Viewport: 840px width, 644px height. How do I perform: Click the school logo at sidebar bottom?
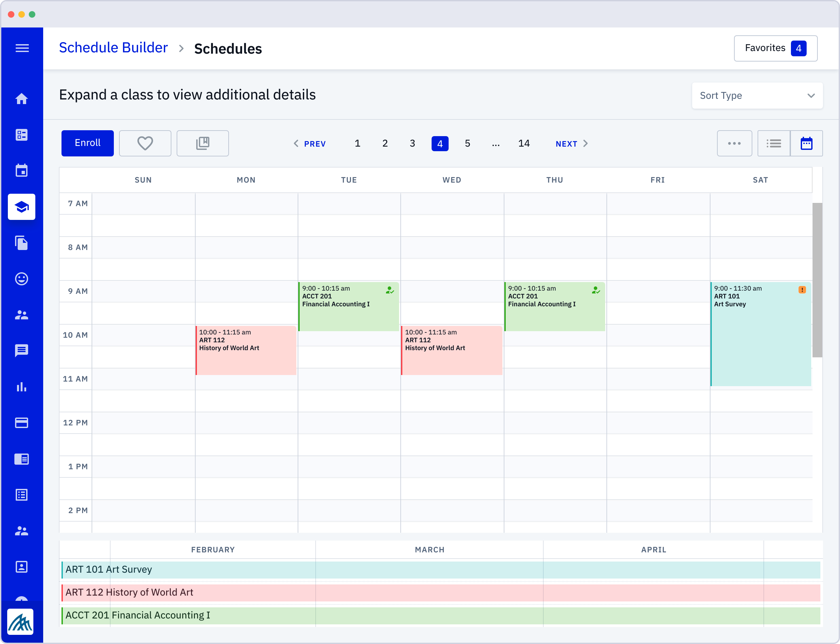[x=20, y=622]
